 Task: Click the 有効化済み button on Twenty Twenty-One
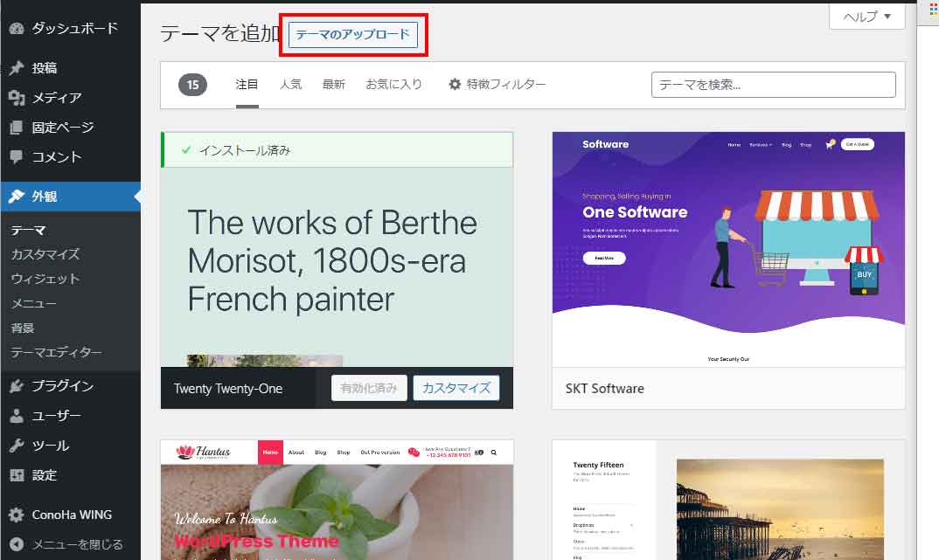369,388
